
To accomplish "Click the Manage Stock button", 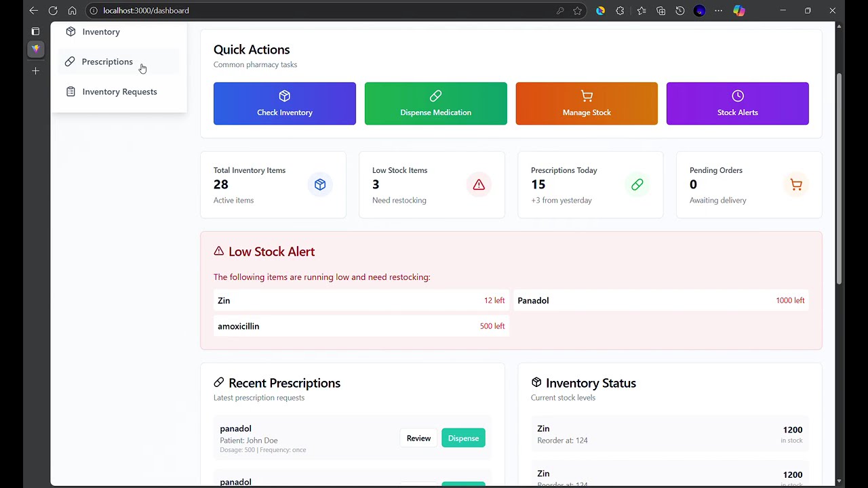I will tap(587, 104).
